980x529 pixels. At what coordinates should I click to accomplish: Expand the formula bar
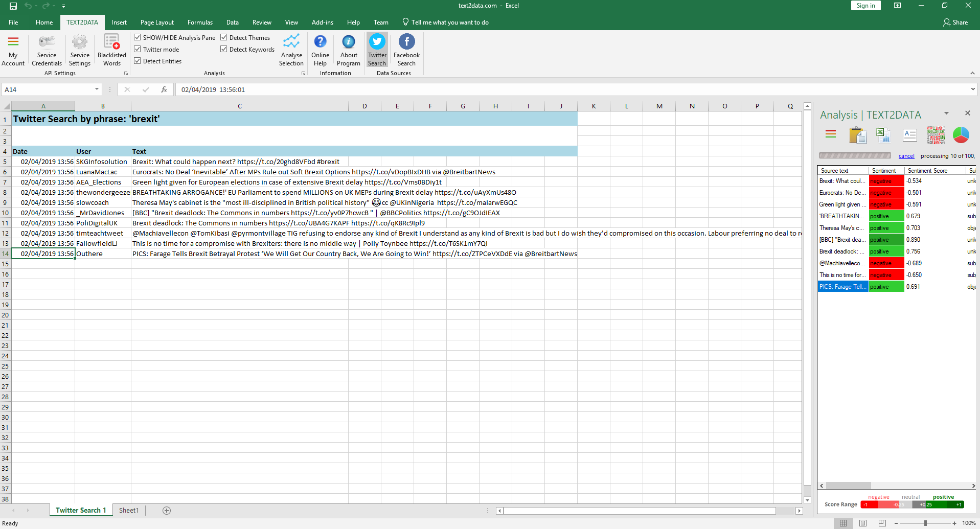coord(972,89)
